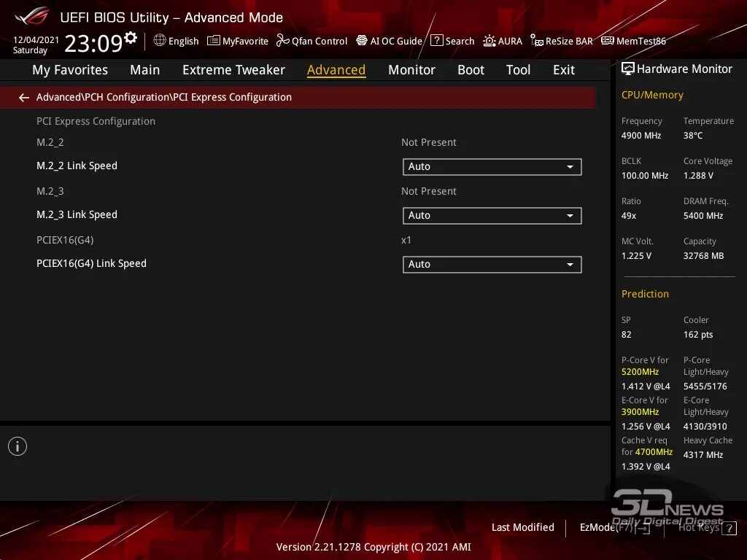This screenshot has height=560, width=747.
Task: Click the AURA lighting icon
Action: (x=489, y=41)
